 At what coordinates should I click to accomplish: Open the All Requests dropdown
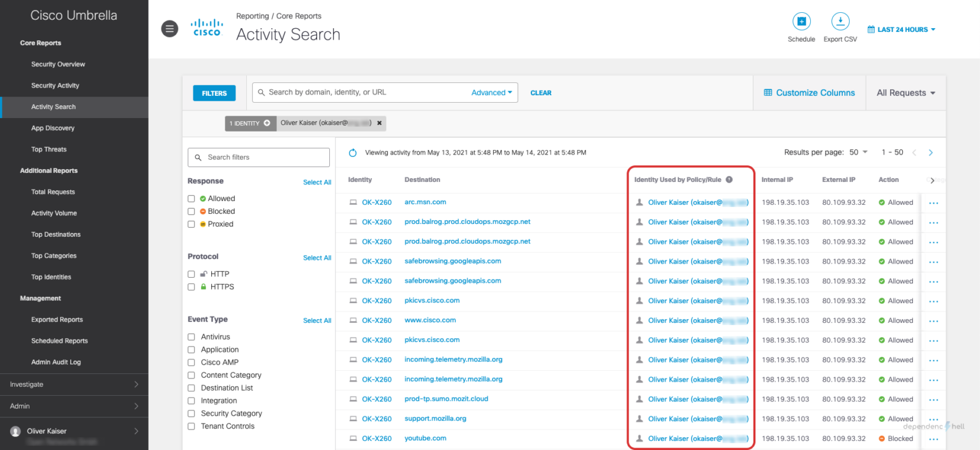(x=905, y=93)
